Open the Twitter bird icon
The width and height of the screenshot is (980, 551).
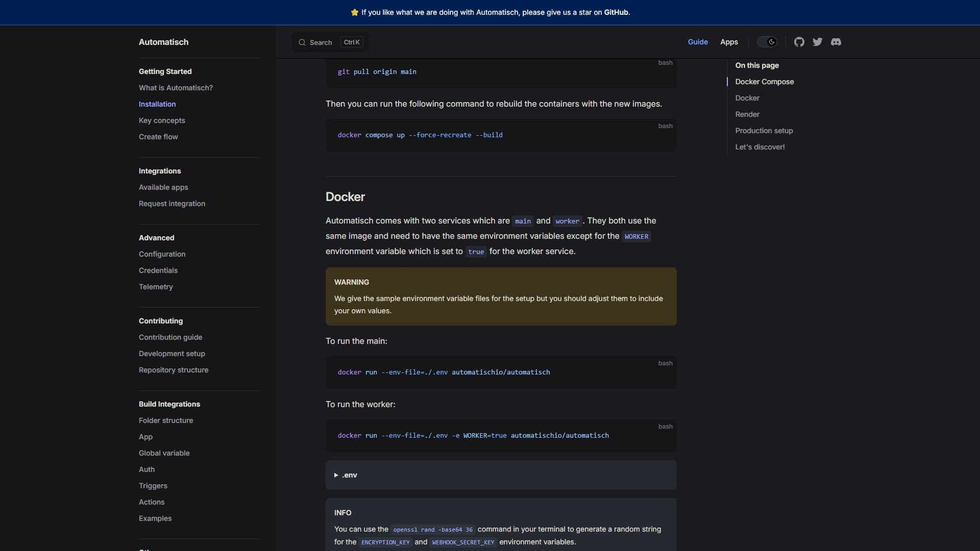point(818,42)
